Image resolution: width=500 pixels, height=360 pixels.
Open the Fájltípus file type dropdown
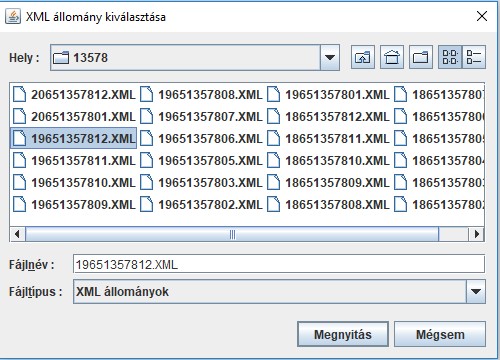[475, 292]
